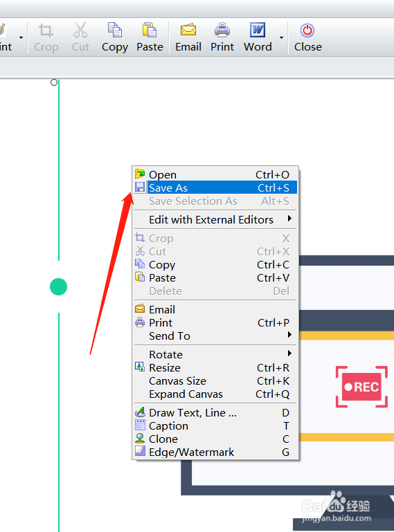Click the Clone stamp icon in menu
Image resolution: width=394 pixels, height=532 pixels.
click(x=140, y=438)
